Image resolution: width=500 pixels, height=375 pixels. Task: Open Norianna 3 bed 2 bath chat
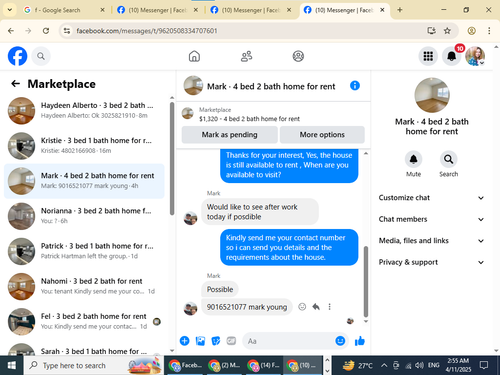(x=84, y=216)
